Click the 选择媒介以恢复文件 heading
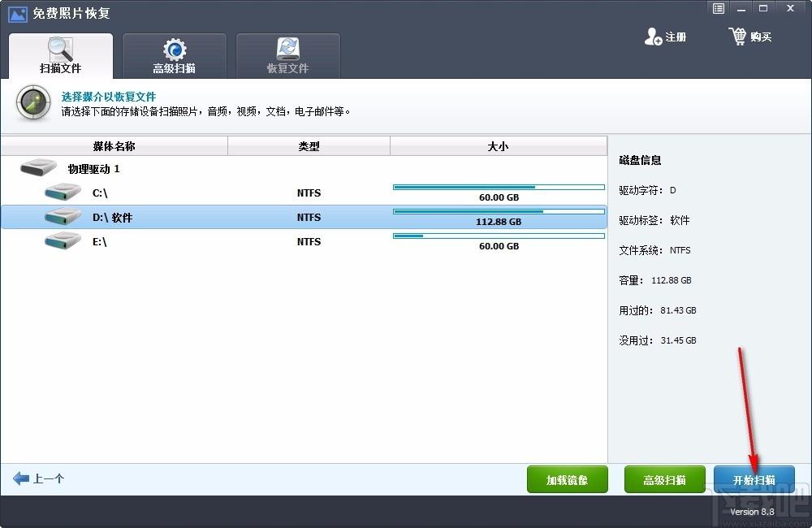This screenshot has height=528, width=812. [x=109, y=97]
